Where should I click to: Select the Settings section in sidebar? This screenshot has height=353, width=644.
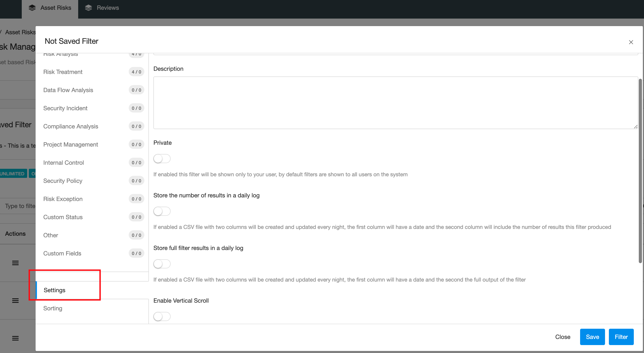(92, 290)
